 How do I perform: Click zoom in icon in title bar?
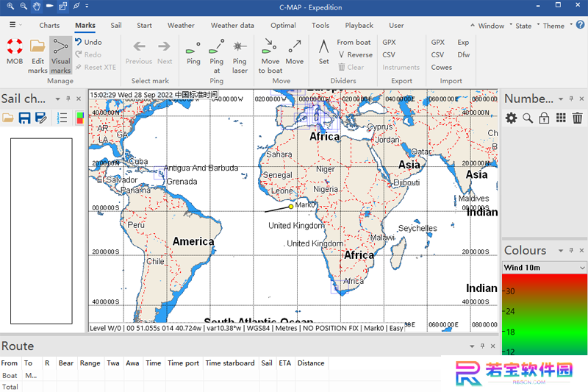tap(10, 6)
